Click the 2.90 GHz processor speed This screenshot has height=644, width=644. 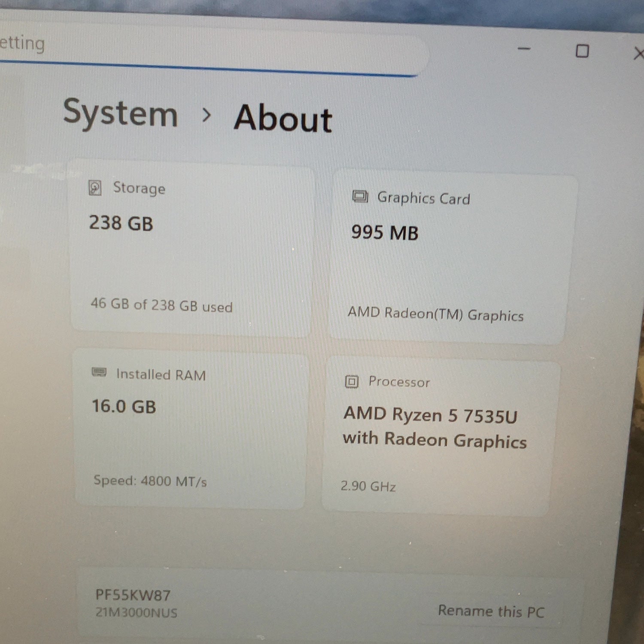pyautogui.click(x=368, y=486)
